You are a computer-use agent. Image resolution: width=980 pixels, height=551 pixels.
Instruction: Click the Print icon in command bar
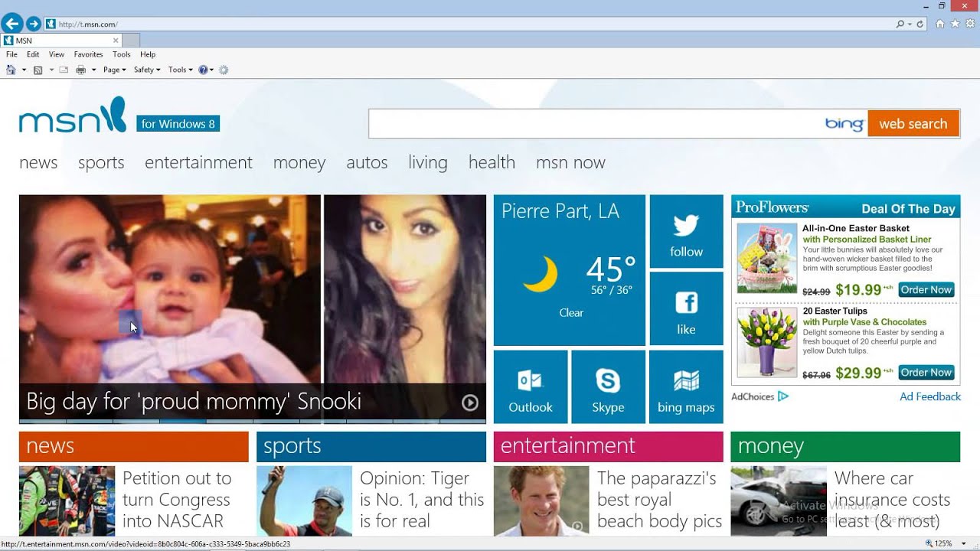coord(80,70)
